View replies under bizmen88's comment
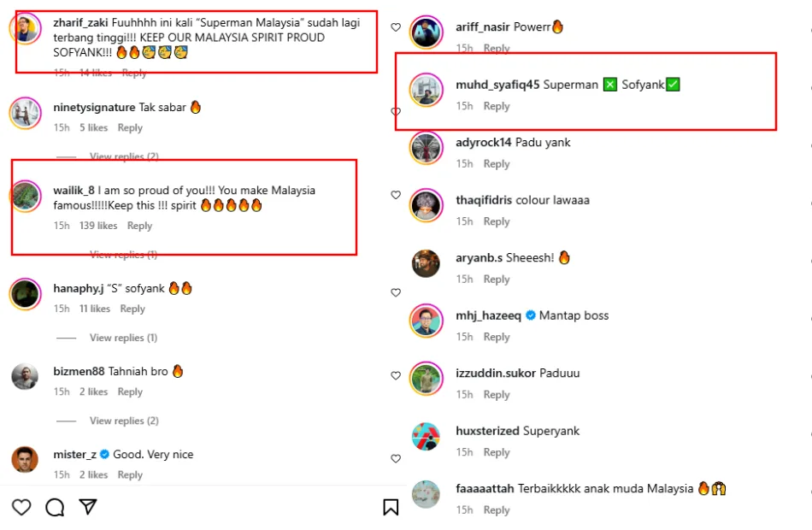This screenshot has width=812, height=530. coord(124,421)
